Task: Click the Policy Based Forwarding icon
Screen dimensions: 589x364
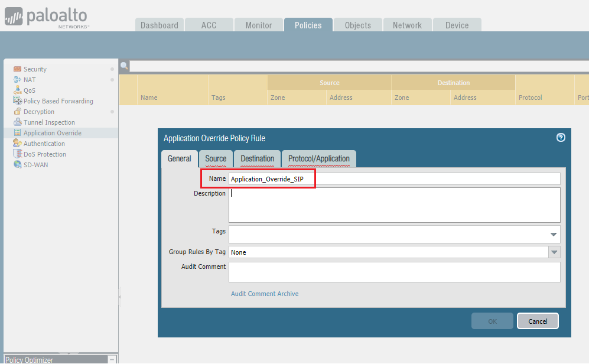Action: [17, 100]
